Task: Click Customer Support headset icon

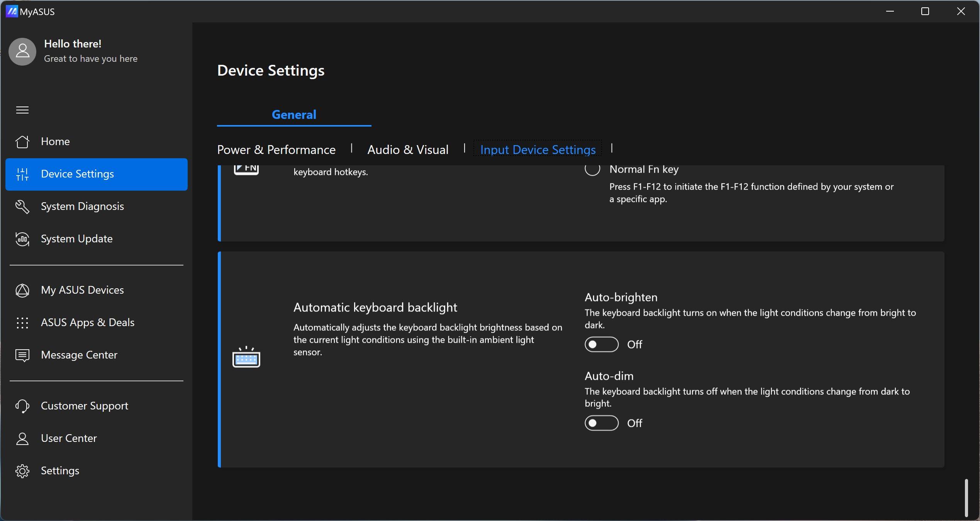Action: 22,406
